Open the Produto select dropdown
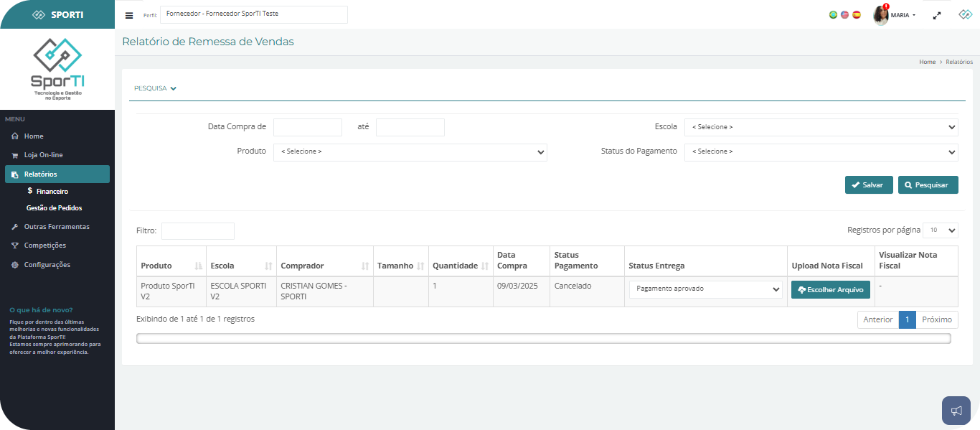The height and width of the screenshot is (430, 980). (x=410, y=152)
